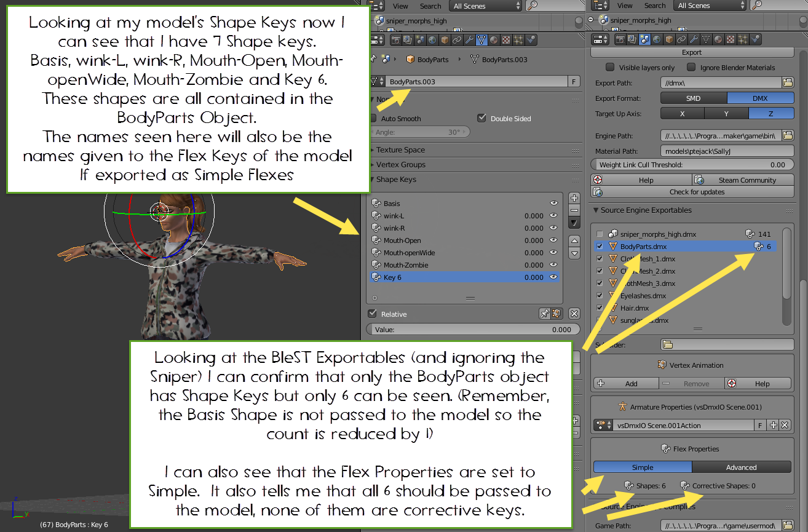The image size is (808, 532).
Task: Open All Scenes dropdown in left outliner
Action: (486, 6)
